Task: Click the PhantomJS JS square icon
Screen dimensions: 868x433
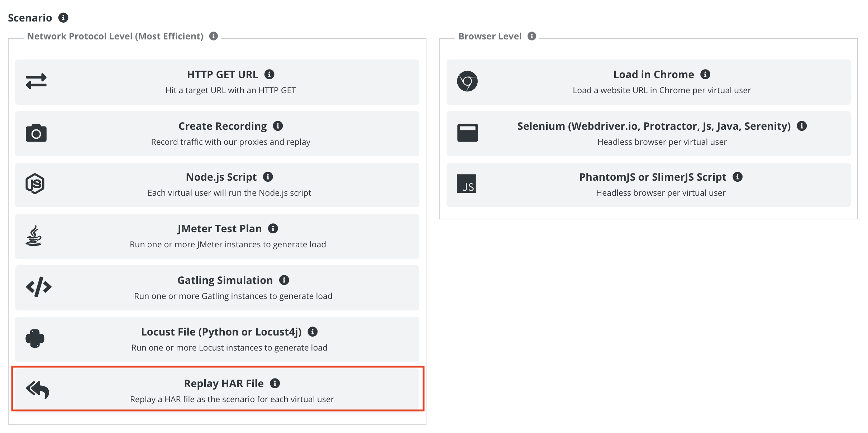Action: [467, 184]
